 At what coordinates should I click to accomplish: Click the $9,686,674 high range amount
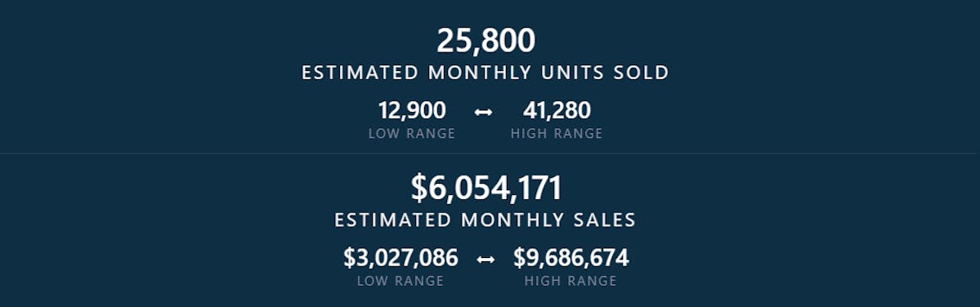571,258
